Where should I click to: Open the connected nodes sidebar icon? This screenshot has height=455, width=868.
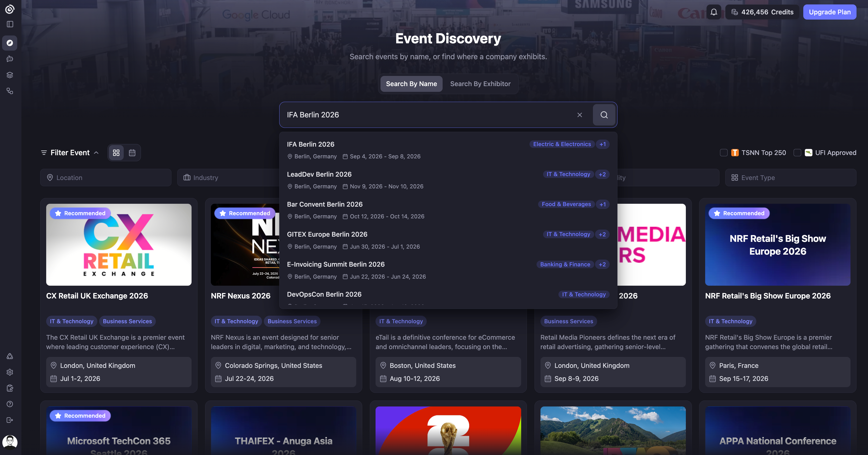coord(10,91)
